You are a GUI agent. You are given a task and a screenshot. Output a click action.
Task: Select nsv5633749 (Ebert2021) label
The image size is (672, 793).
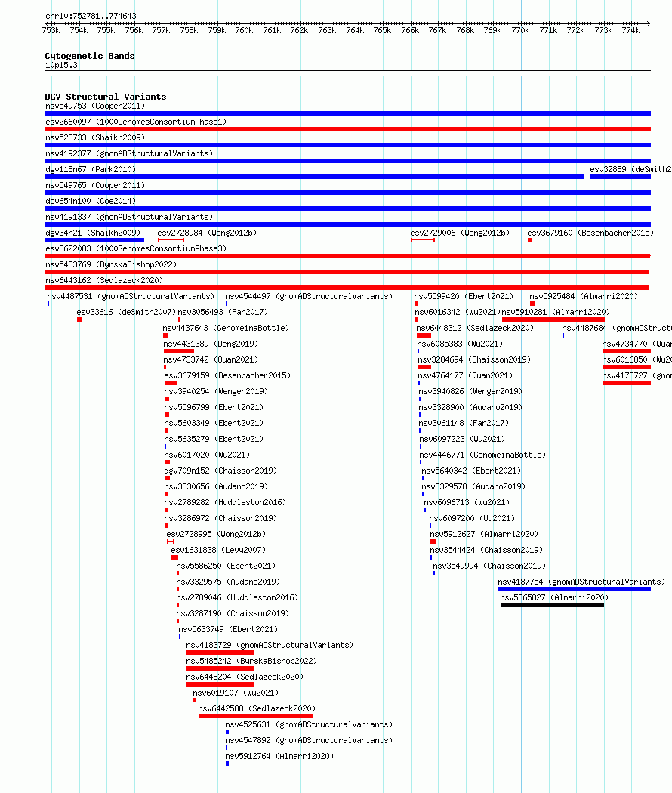(x=228, y=629)
